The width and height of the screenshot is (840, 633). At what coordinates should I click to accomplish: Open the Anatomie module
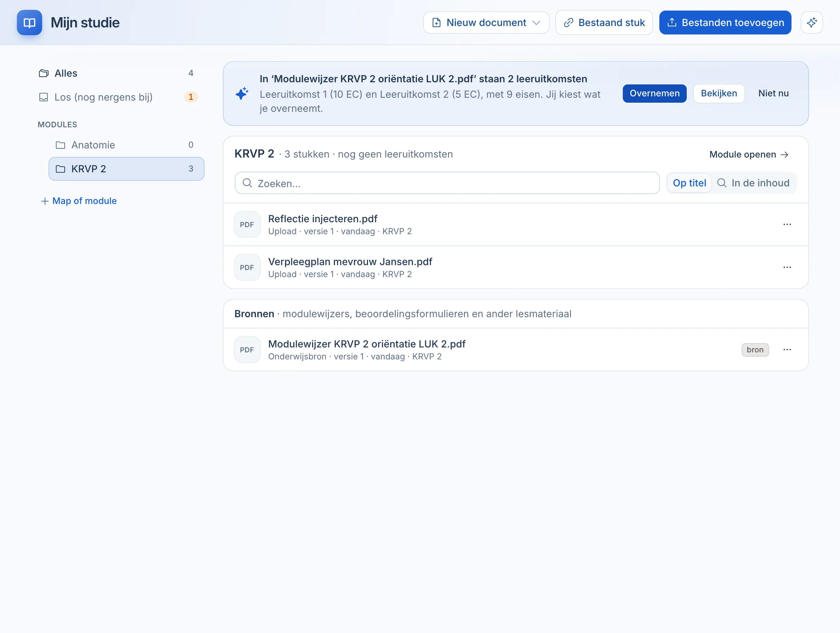127,145
